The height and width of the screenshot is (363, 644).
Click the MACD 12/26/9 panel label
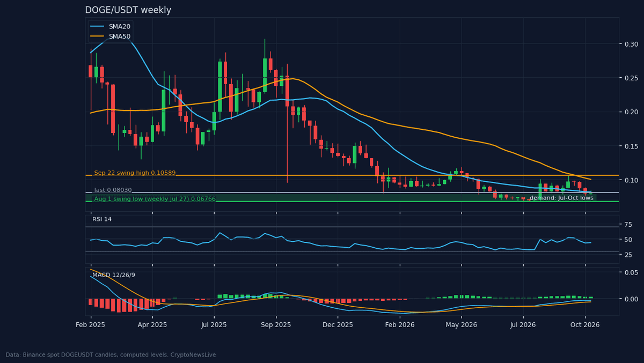point(114,275)
